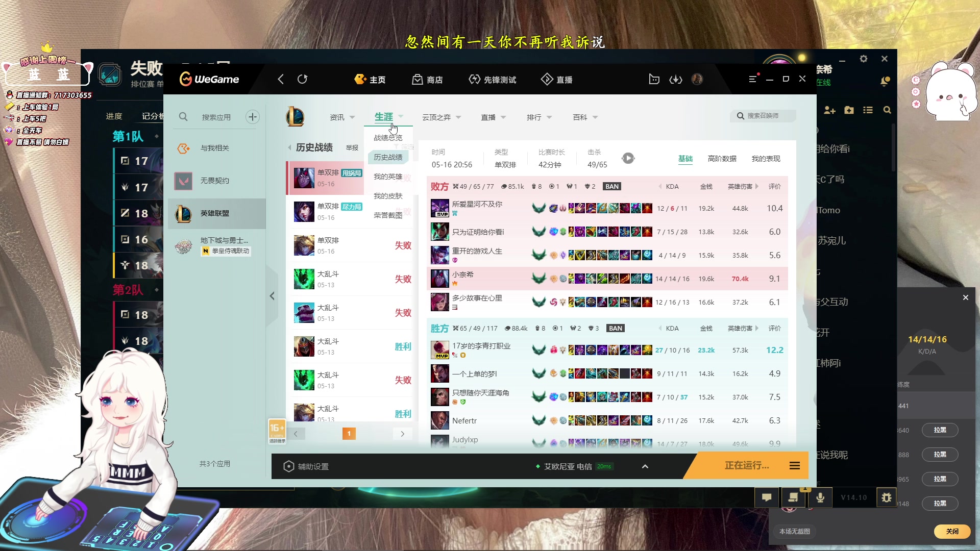Image resolution: width=980 pixels, height=551 pixels.
Task: Click the 辅助设置 hexagon icon
Action: pyautogui.click(x=288, y=466)
